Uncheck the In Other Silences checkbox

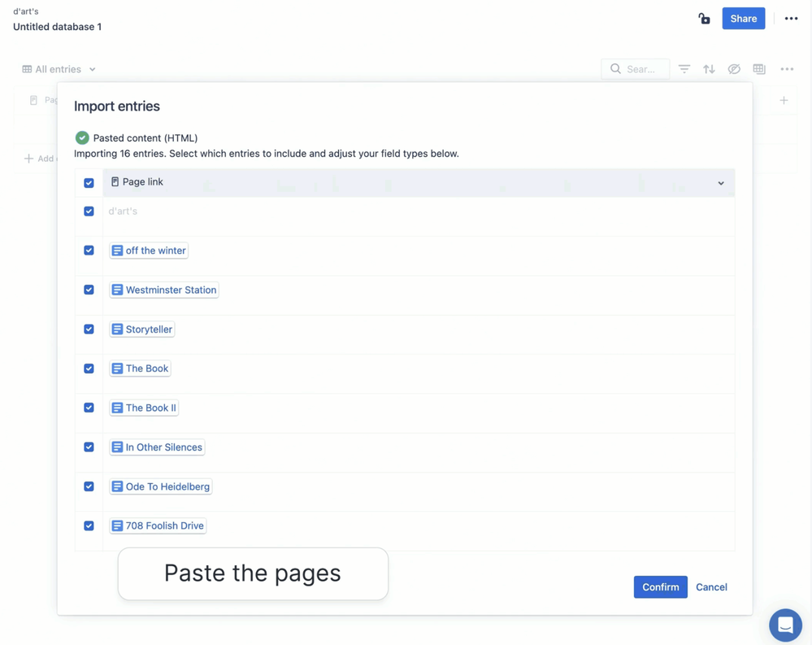pyautogui.click(x=89, y=447)
